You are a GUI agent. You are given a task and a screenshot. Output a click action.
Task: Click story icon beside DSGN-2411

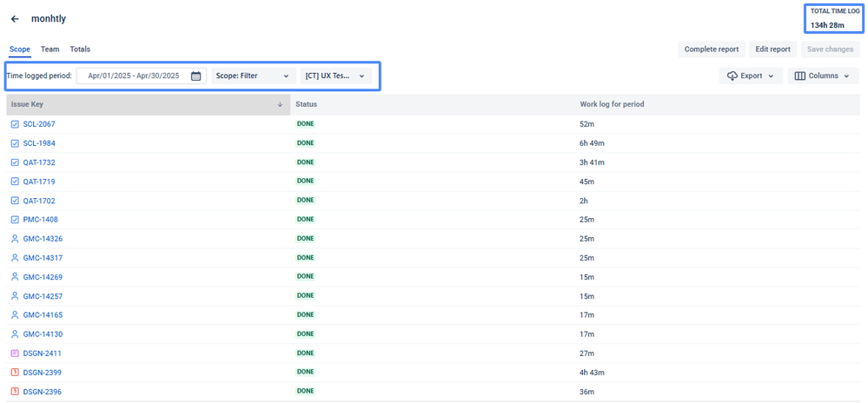(x=15, y=353)
